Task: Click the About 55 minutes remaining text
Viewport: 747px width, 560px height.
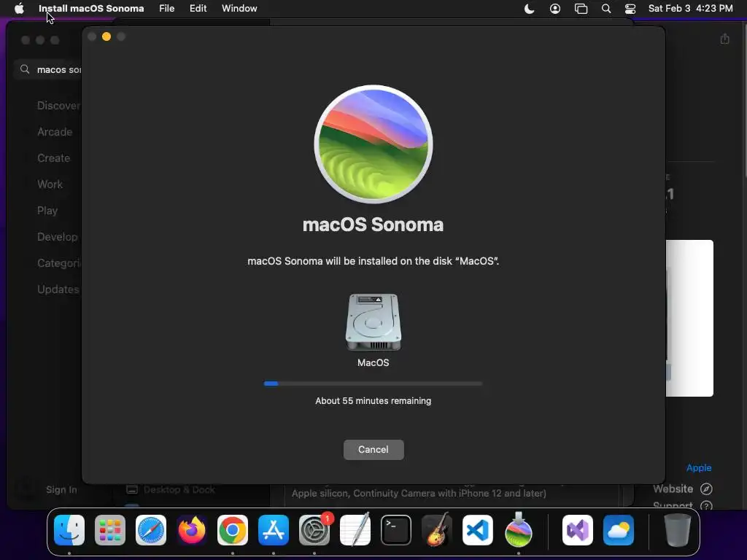Action: pos(373,401)
